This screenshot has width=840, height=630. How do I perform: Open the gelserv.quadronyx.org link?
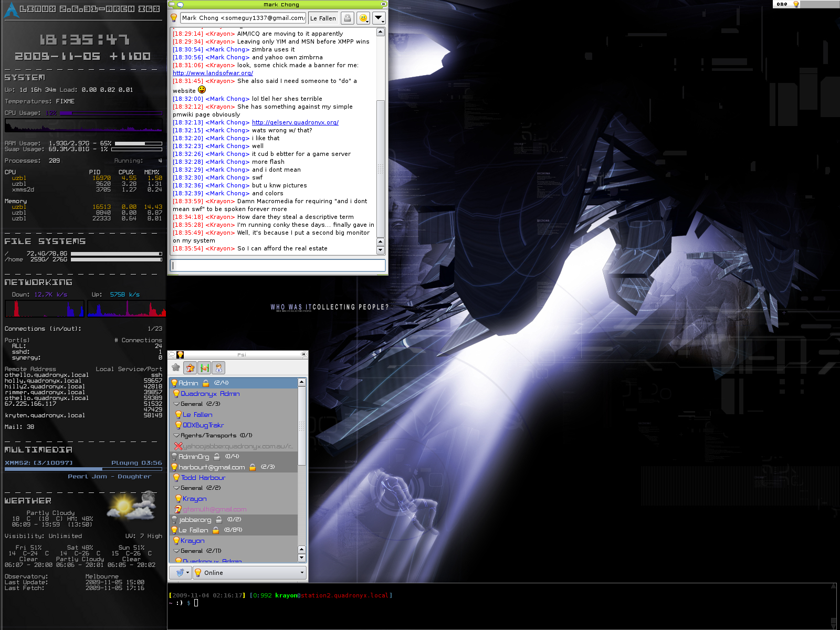[295, 122]
